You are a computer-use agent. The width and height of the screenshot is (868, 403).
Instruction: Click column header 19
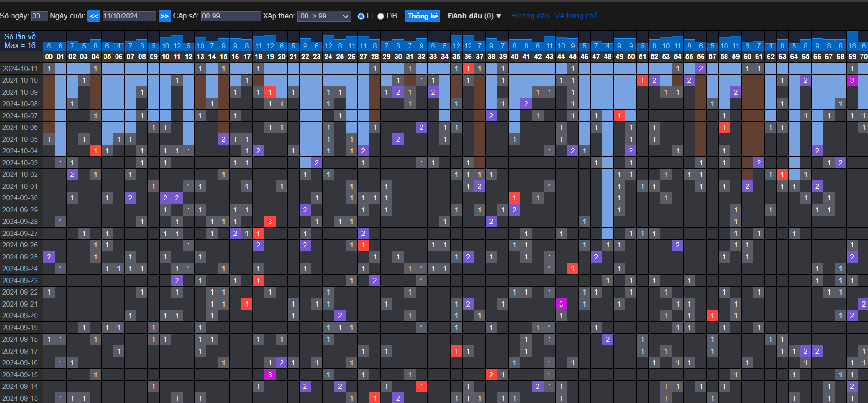(270, 57)
